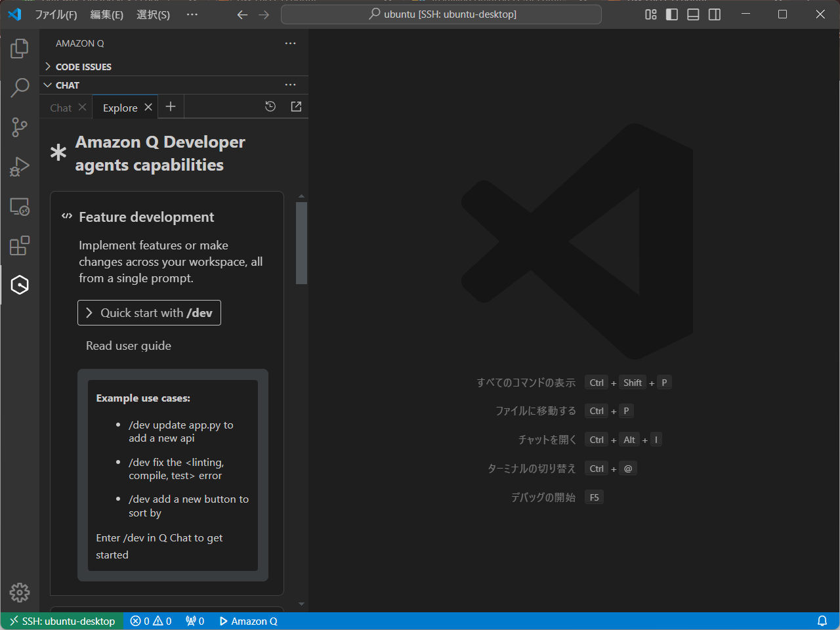The image size is (840, 630).
Task: Click '/dev update app.py to add a new api'
Action: (x=181, y=431)
